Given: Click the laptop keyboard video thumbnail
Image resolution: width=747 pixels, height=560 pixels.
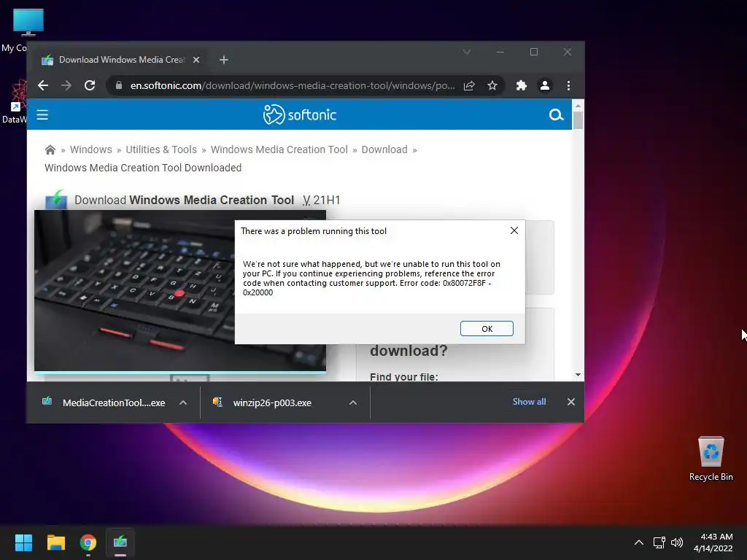Looking at the screenshot, I should [x=134, y=290].
